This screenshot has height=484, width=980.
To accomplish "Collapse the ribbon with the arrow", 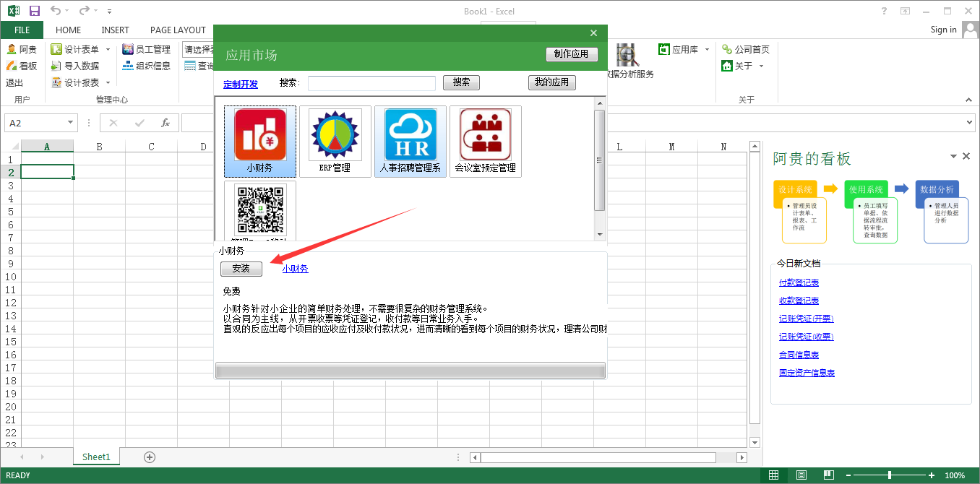I will pos(969,100).
